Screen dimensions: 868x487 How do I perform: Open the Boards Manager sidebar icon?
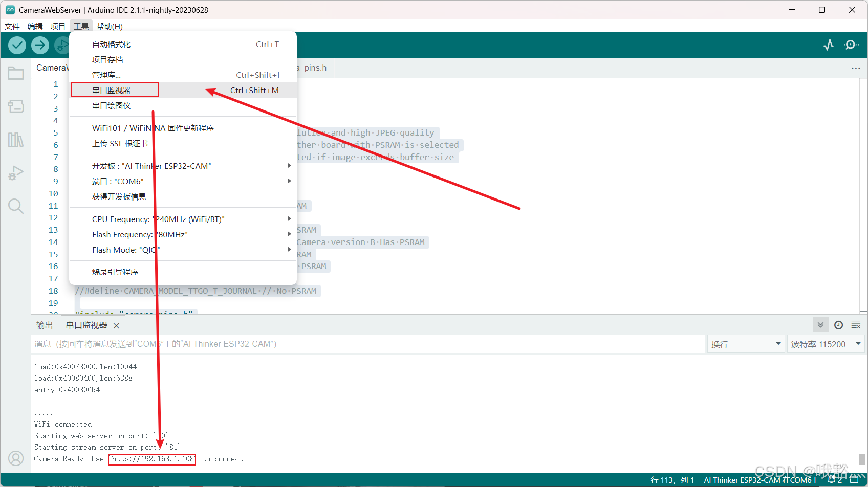tap(16, 106)
